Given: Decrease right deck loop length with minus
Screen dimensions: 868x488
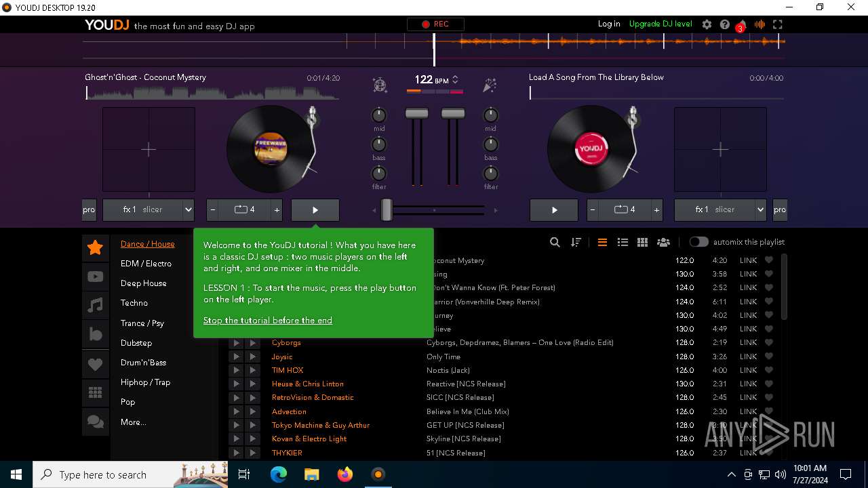Looking at the screenshot, I should pos(593,210).
